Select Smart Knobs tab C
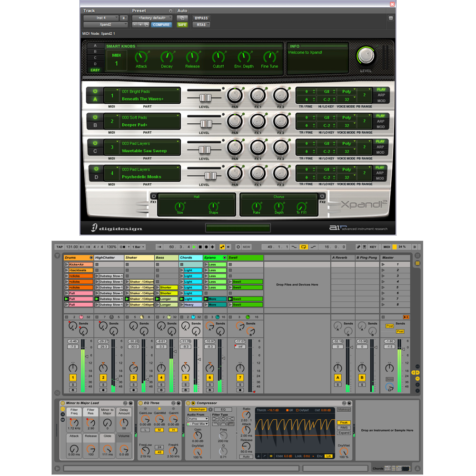Screen dimensions: 476x476 click(95, 58)
